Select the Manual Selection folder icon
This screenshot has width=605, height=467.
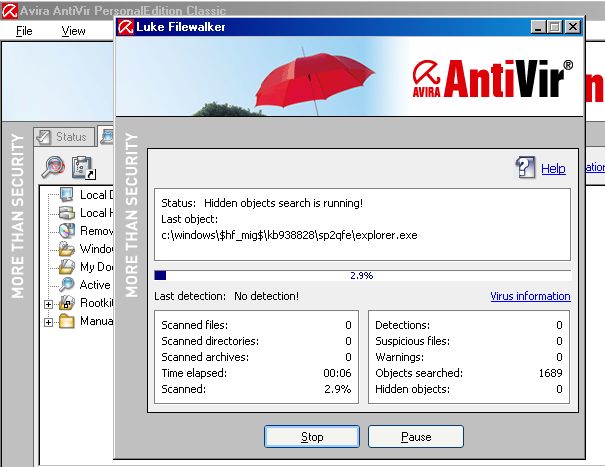66,321
